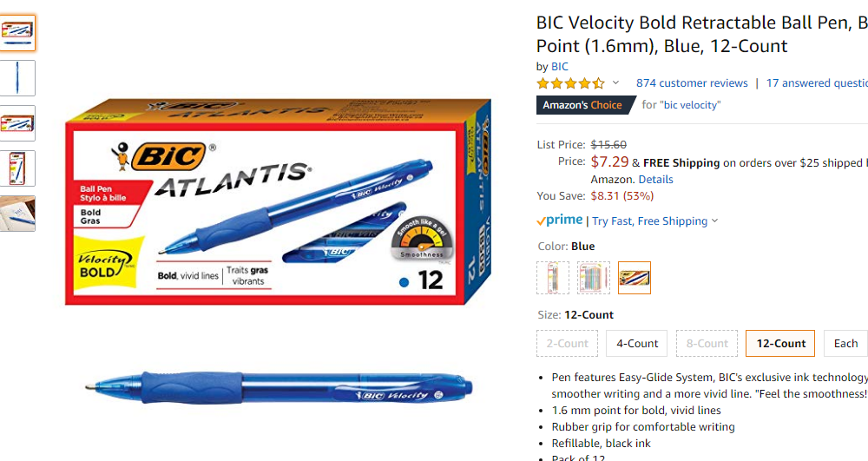Select the Each size option

click(x=845, y=343)
